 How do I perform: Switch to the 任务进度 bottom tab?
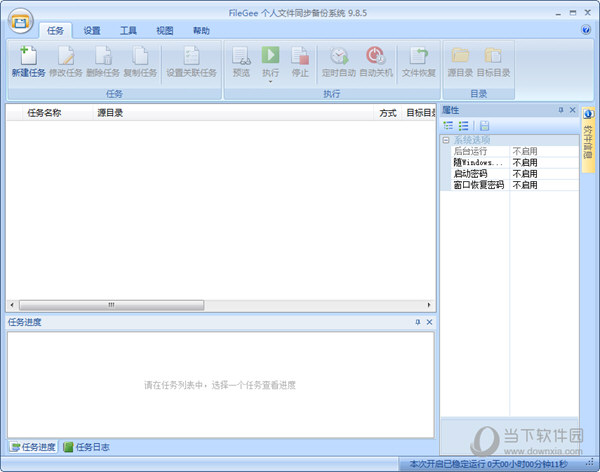pos(33,447)
